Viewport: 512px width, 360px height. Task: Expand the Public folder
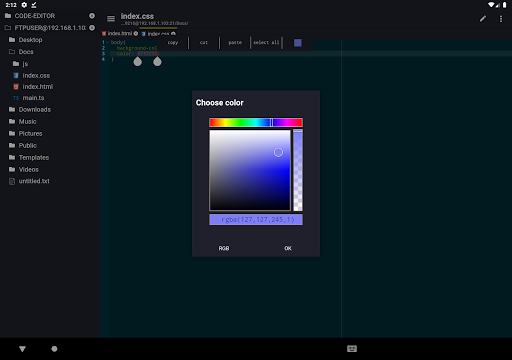[23, 145]
